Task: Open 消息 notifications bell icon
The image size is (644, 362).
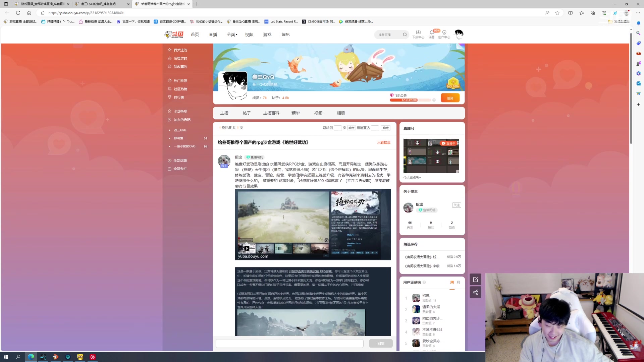Action: tap(431, 33)
